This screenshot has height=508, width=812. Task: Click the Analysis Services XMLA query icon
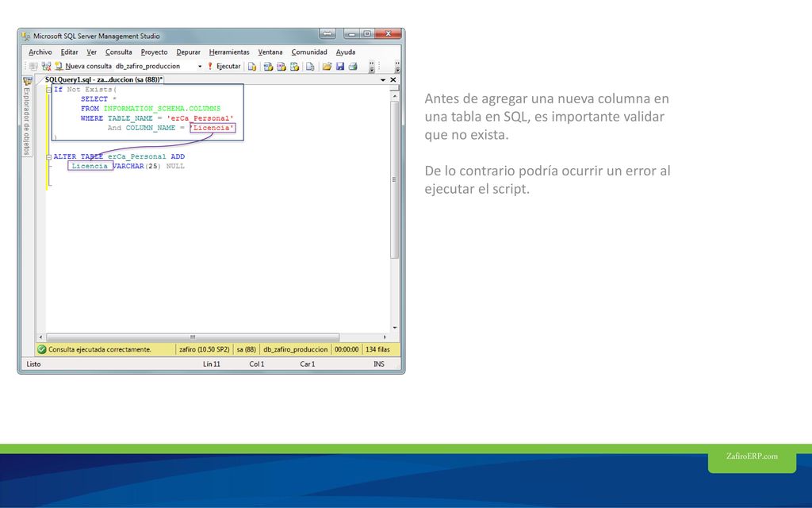(x=294, y=67)
